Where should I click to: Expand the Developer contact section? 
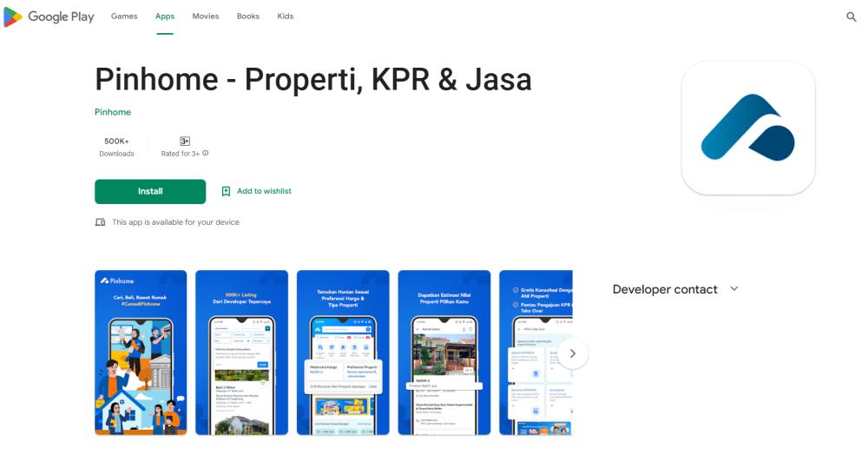tap(734, 289)
